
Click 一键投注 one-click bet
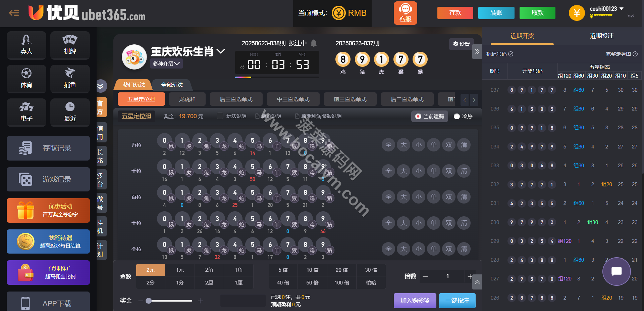(457, 301)
